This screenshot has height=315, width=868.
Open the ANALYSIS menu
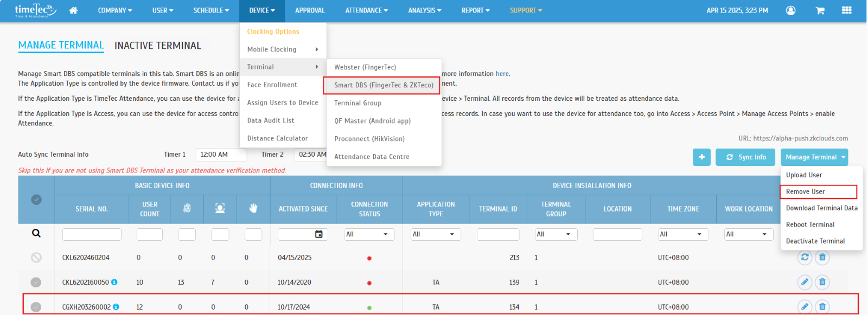[x=425, y=10]
